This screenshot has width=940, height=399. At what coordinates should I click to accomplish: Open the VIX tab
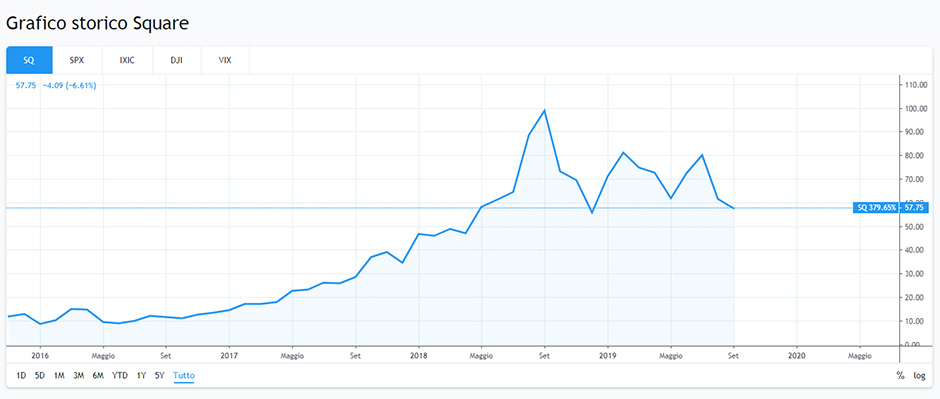coord(225,60)
